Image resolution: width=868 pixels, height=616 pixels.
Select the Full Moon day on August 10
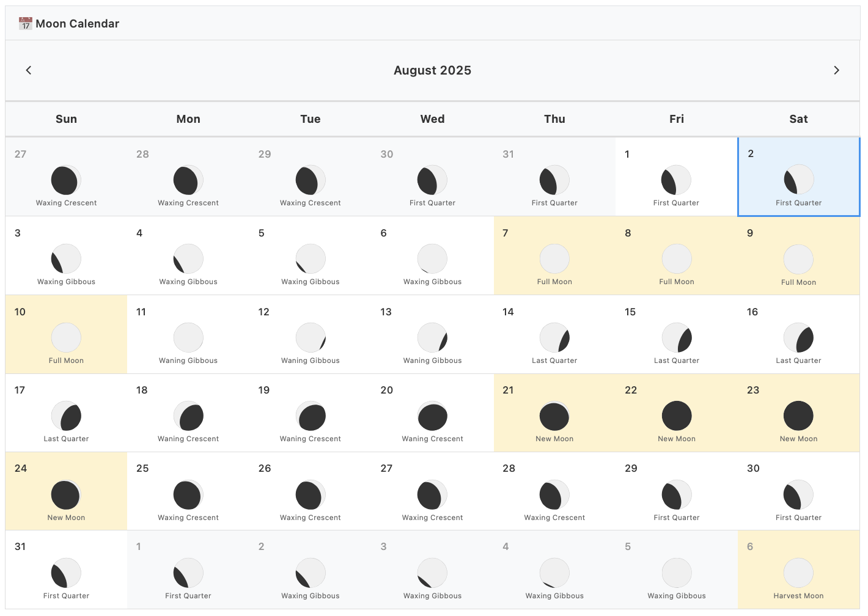tap(65, 334)
